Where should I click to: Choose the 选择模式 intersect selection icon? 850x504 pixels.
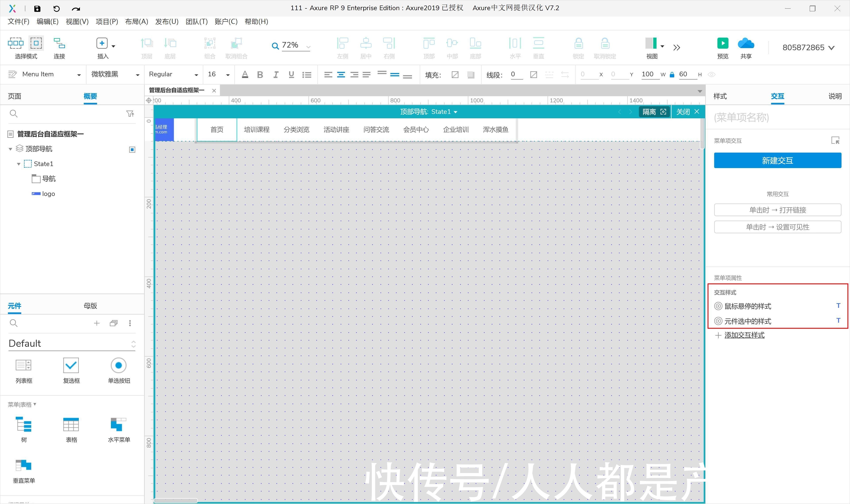click(16, 43)
